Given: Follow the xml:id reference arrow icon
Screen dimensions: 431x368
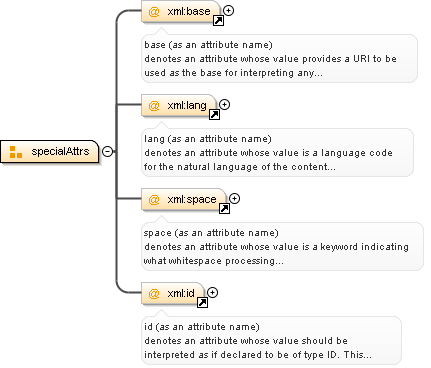Looking at the screenshot, I should [202, 303].
